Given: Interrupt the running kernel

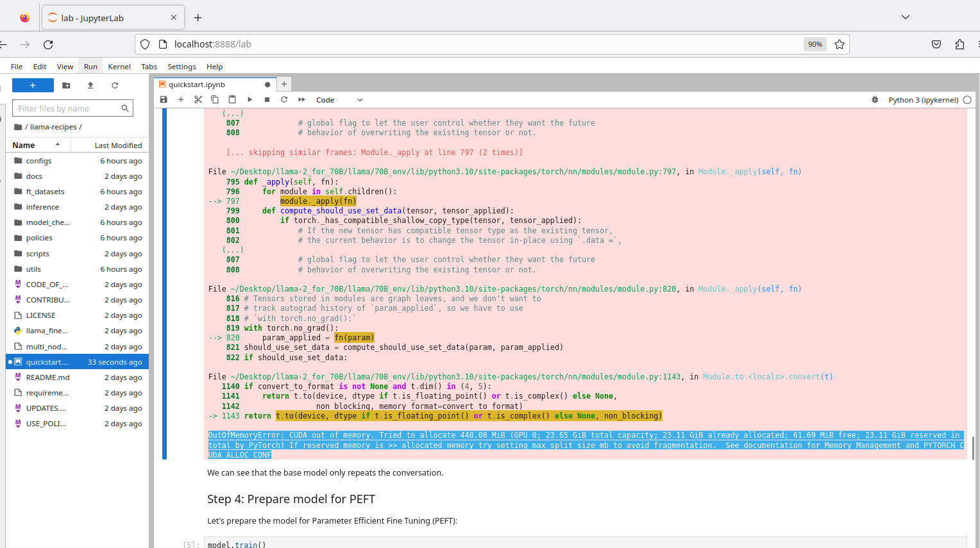Looking at the screenshot, I should point(266,99).
